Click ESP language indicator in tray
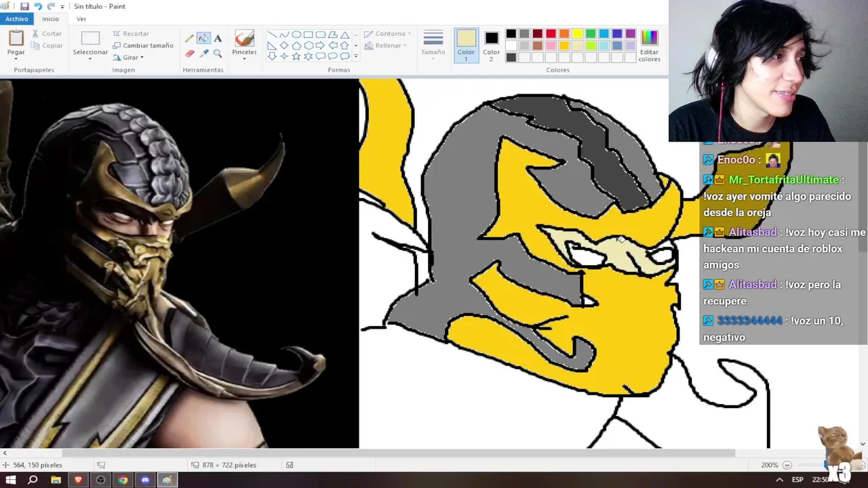868x488 pixels. [x=797, y=480]
